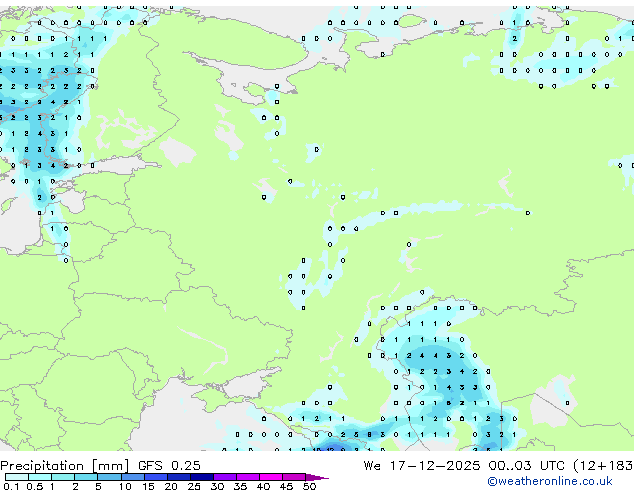This screenshot has height=490, width=634.
Task: Click the "40" legend scale label
Action: 263,486
